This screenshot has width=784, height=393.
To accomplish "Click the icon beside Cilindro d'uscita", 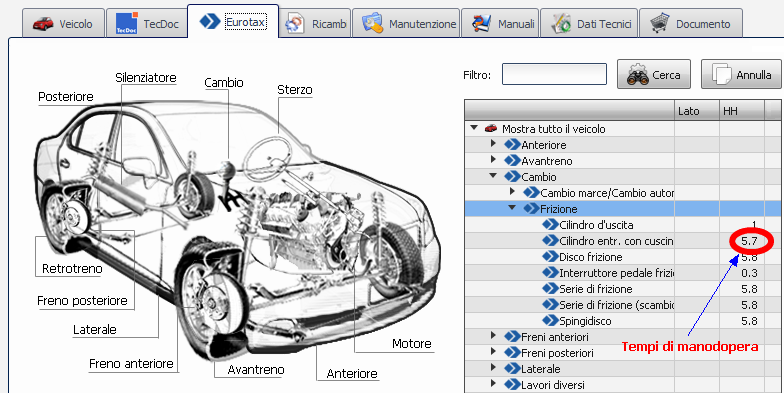I will pyautogui.click(x=550, y=225).
